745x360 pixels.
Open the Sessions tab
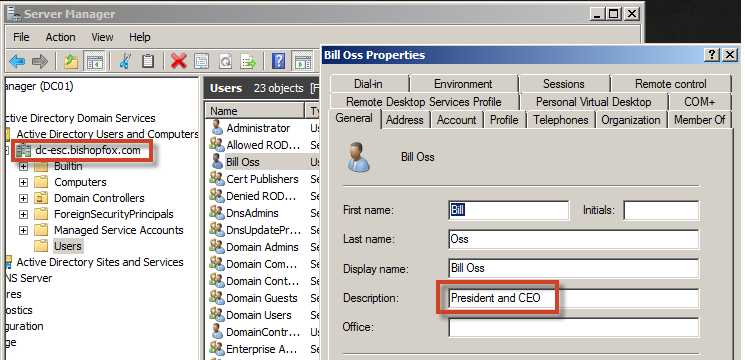pos(564,84)
